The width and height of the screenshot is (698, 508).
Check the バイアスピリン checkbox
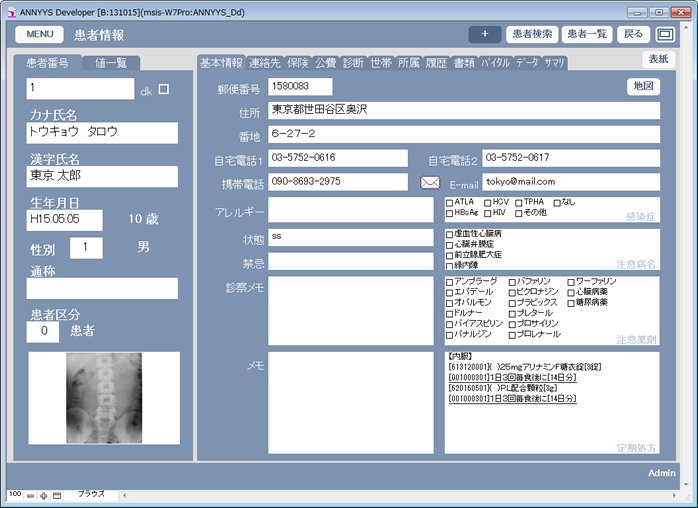450,325
